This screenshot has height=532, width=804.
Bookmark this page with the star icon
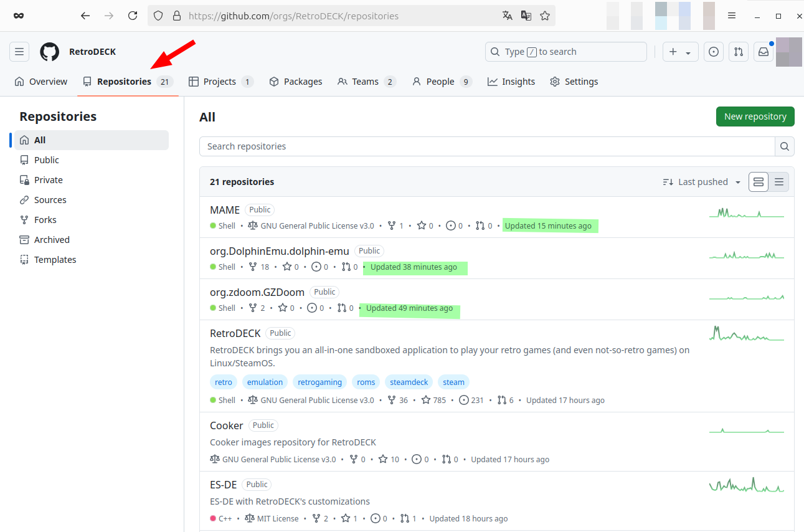[x=545, y=16]
